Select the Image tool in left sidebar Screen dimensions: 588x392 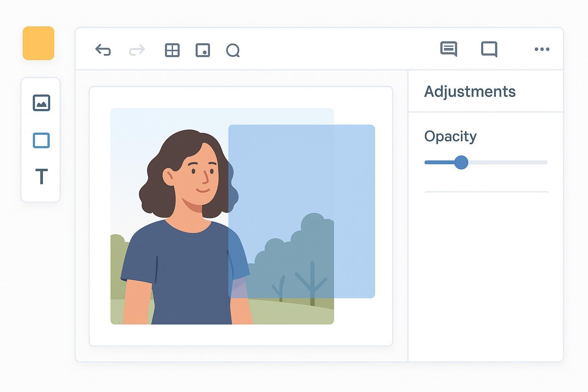(x=41, y=103)
